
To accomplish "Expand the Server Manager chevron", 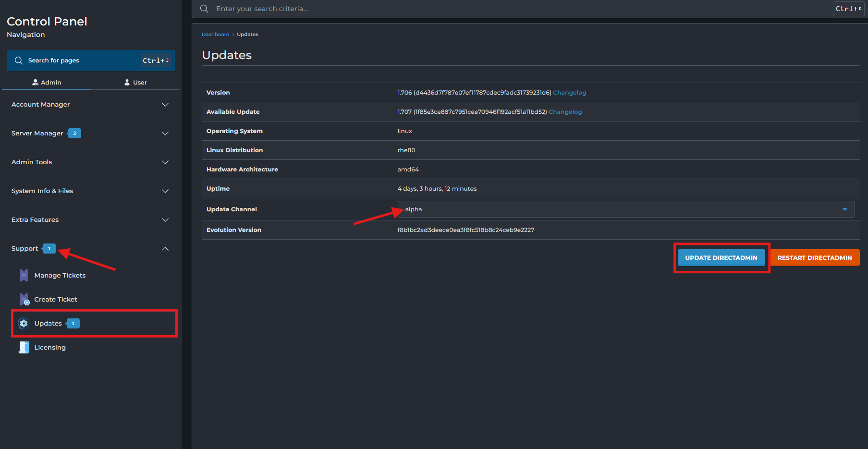I will pyautogui.click(x=165, y=133).
